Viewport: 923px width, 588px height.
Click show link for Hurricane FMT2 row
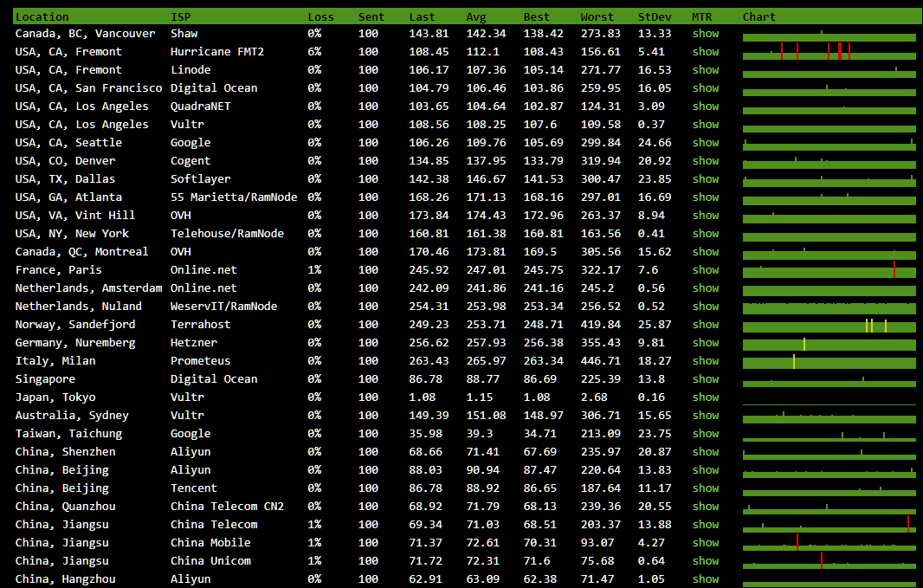click(x=705, y=52)
